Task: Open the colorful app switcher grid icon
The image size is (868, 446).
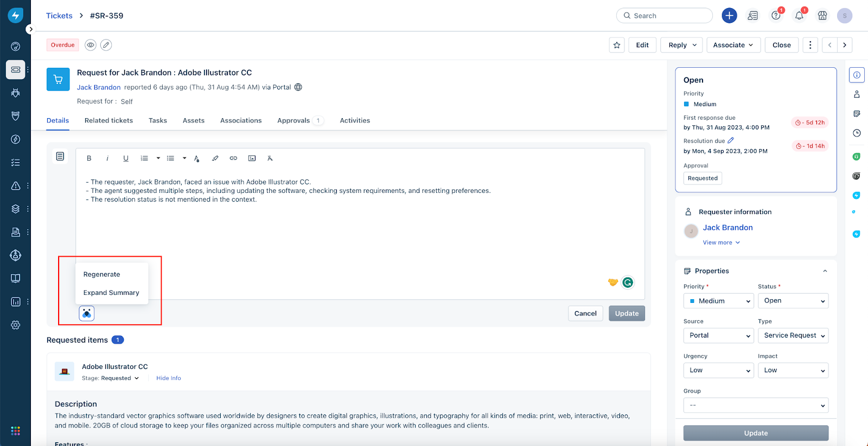Action: point(16,431)
